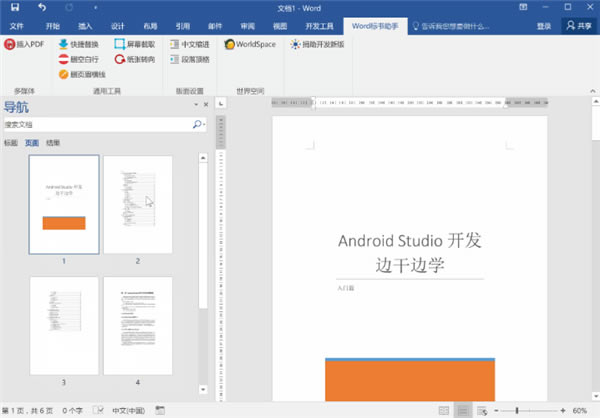
Task: Select page 3 thumbnail in navigation pane
Action: coord(64,326)
